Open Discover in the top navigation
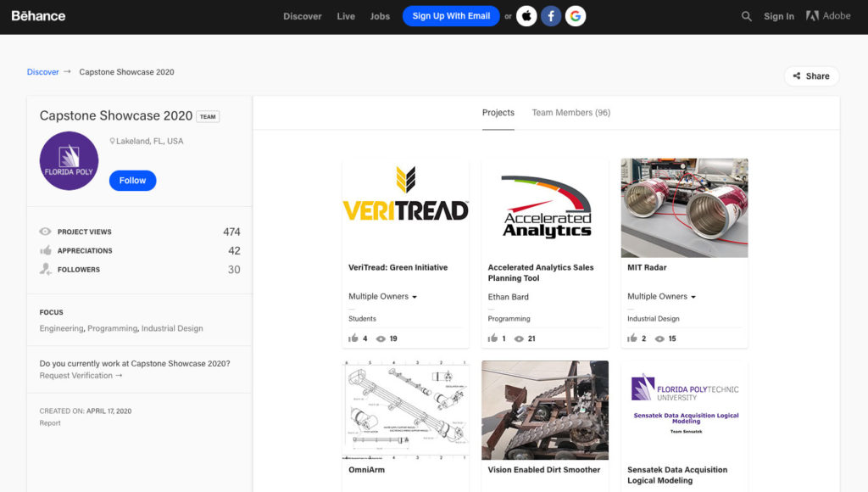This screenshot has height=492, width=868. point(303,16)
